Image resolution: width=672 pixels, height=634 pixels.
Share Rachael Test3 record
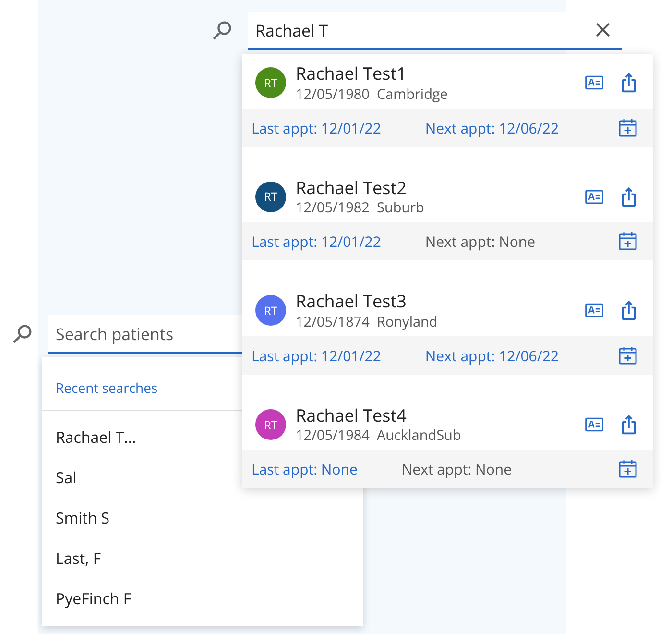(x=629, y=310)
